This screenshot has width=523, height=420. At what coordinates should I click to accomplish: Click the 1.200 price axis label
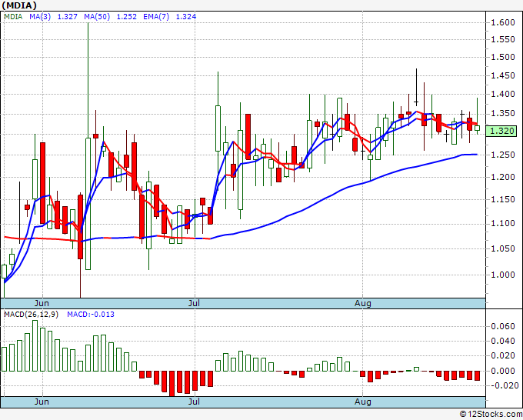[x=503, y=177]
